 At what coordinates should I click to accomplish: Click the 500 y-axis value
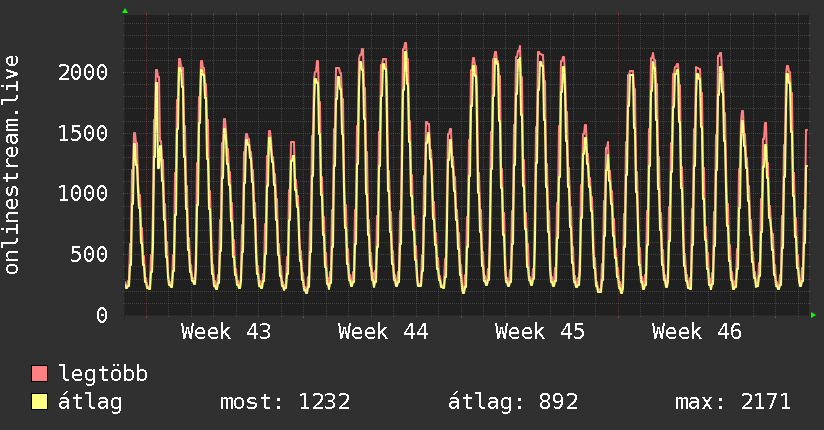click(x=89, y=254)
